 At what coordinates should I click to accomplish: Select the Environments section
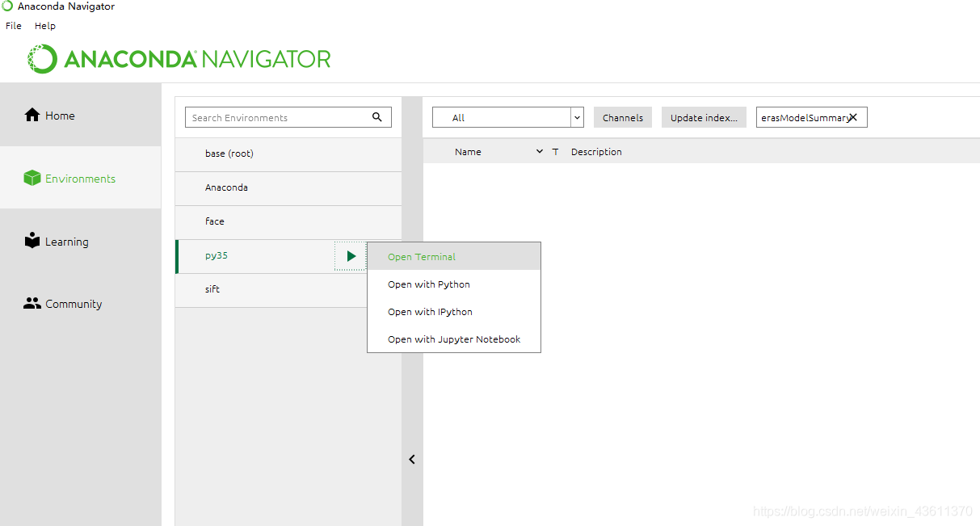(x=81, y=178)
